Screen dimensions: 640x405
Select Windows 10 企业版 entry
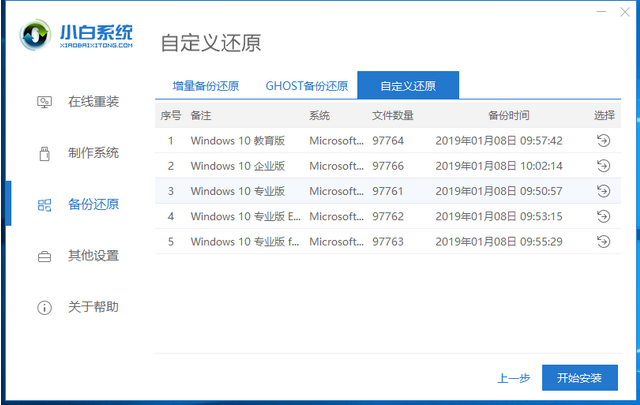238,166
